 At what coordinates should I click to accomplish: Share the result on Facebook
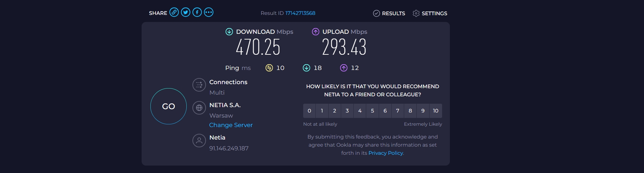[197, 13]
